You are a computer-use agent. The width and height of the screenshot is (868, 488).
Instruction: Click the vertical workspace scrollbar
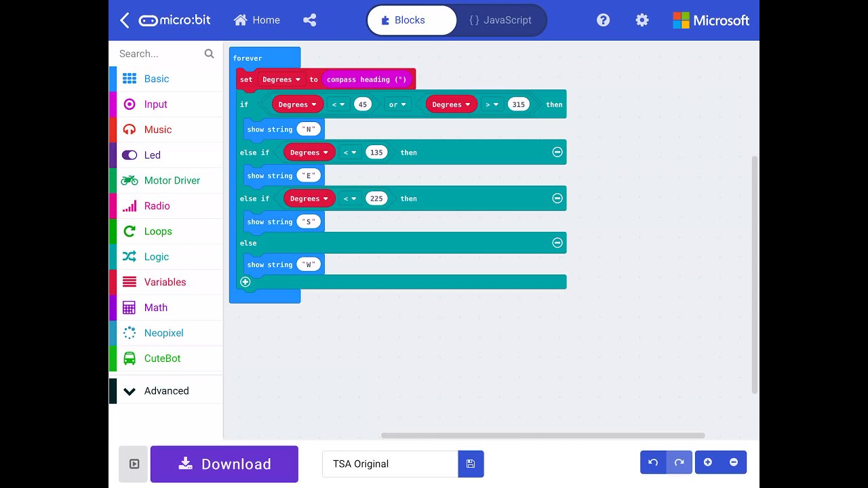755,274
